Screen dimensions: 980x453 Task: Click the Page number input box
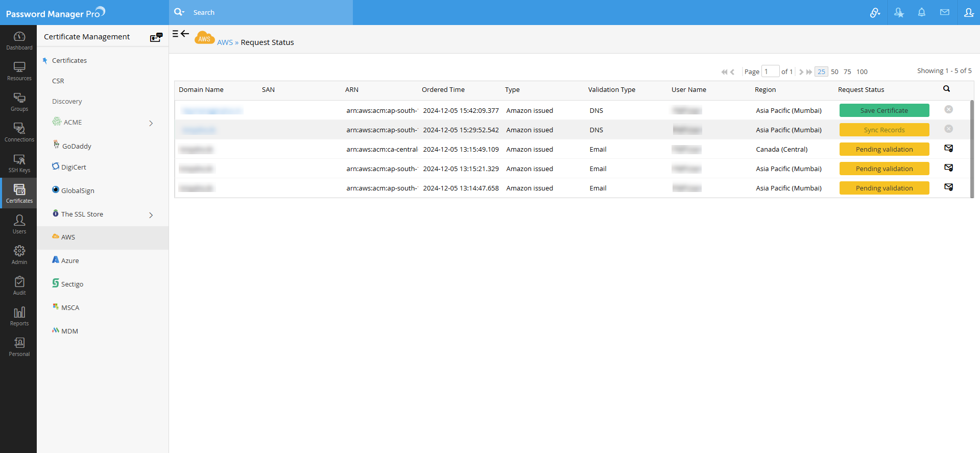click(x=770, y=71)
